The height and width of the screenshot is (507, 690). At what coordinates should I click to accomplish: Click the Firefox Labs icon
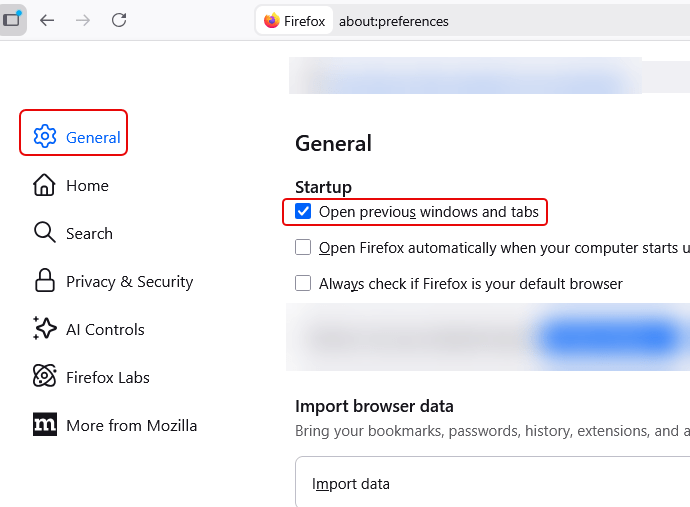pos(45,377)
